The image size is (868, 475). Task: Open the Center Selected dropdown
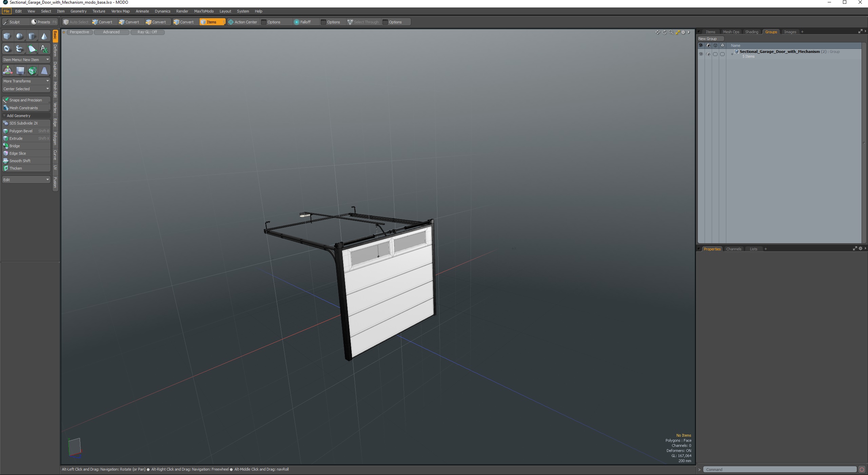(x=26, y=89)
